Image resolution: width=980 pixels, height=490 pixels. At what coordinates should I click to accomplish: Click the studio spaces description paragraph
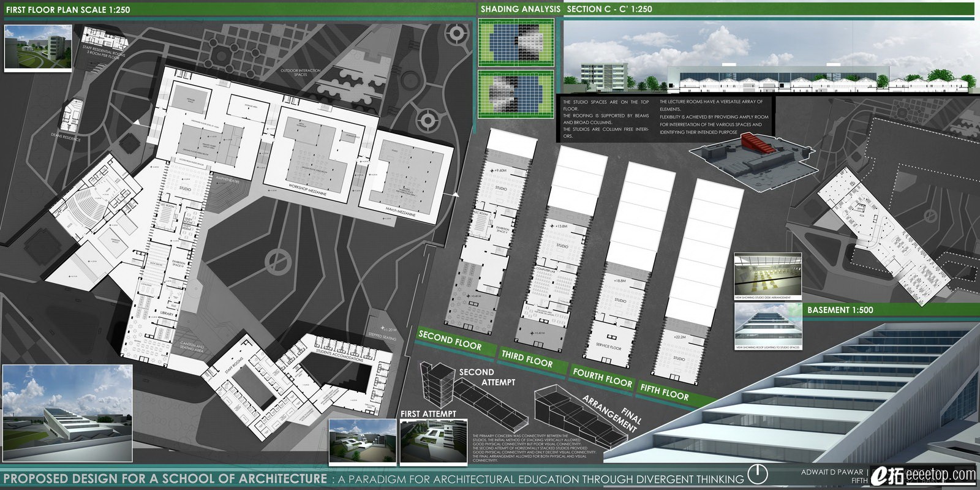point(606,119)
